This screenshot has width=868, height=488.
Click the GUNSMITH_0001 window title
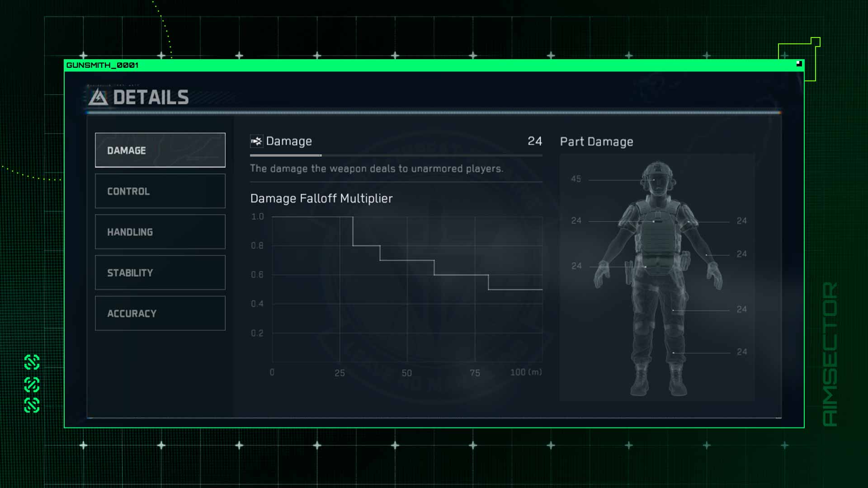click(x=102, y=65)
